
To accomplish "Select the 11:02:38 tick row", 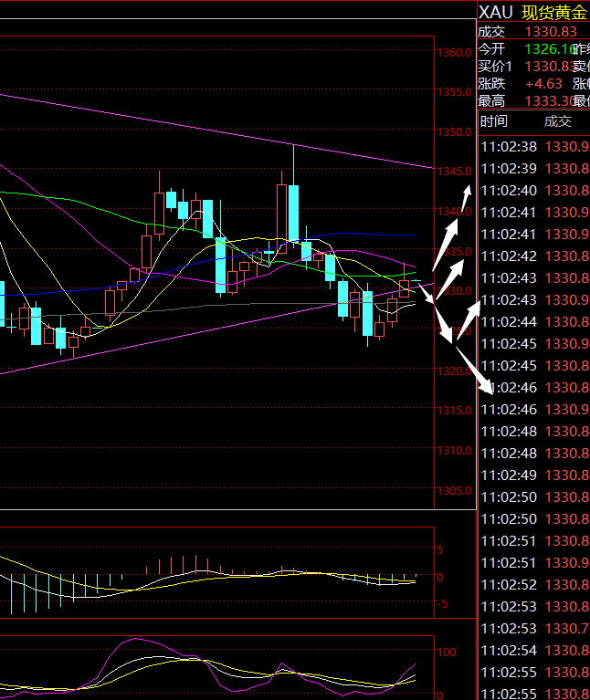I will coord(534,146).
